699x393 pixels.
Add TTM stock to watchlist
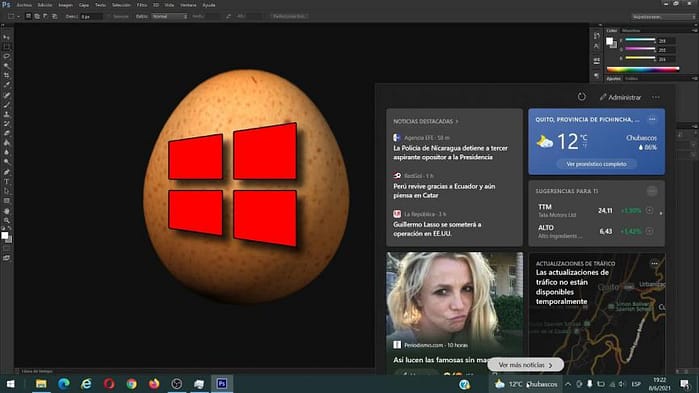(649, 210)
